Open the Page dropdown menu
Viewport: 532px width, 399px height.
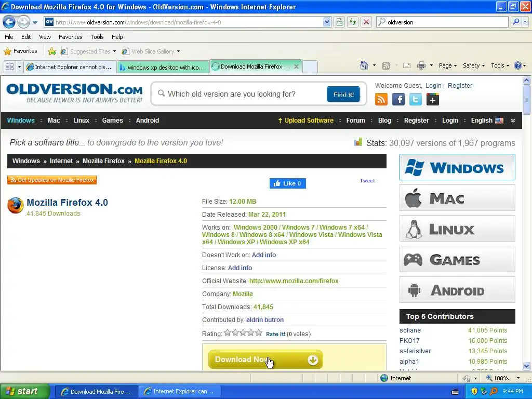[x=448, y=65]
